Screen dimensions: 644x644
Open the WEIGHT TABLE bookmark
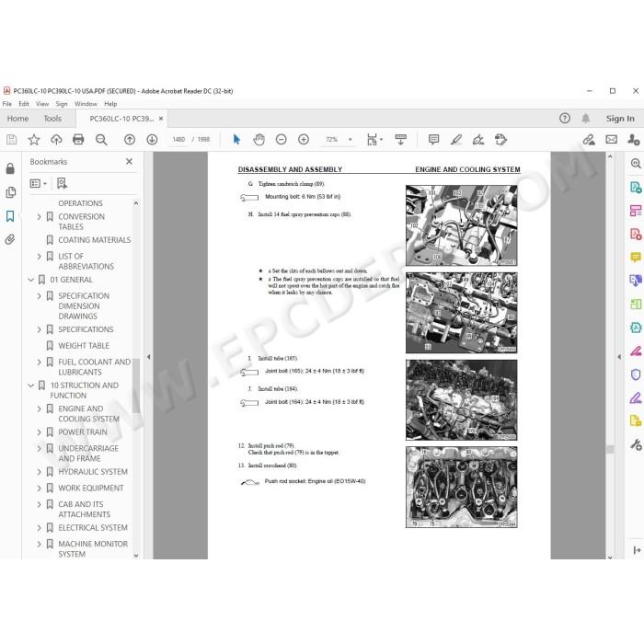[x=84, y=346]
